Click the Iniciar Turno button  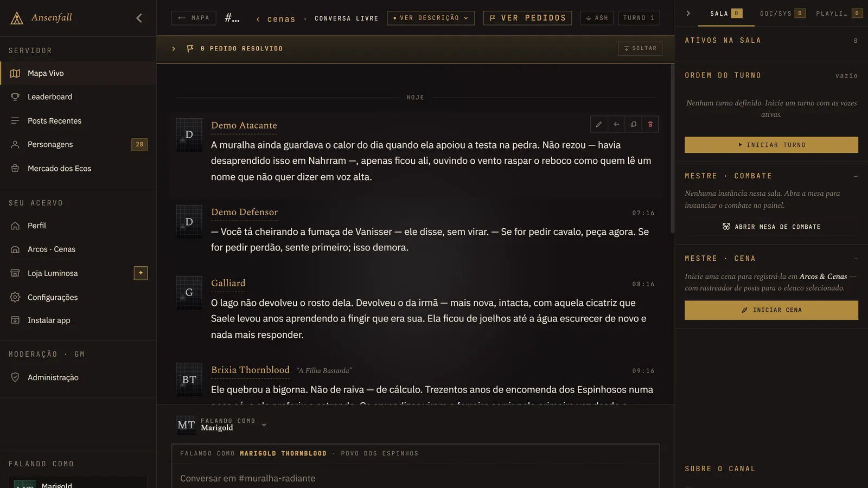pos(771,145)
